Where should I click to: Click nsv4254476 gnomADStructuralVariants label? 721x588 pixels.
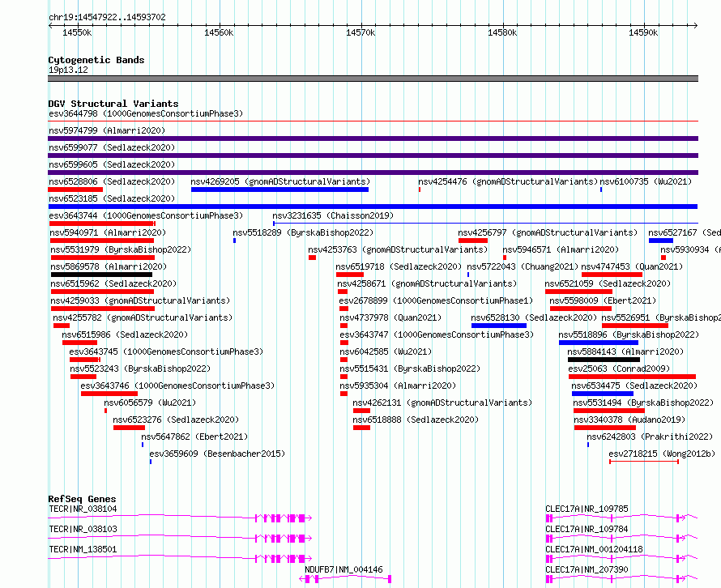[508, 181]
